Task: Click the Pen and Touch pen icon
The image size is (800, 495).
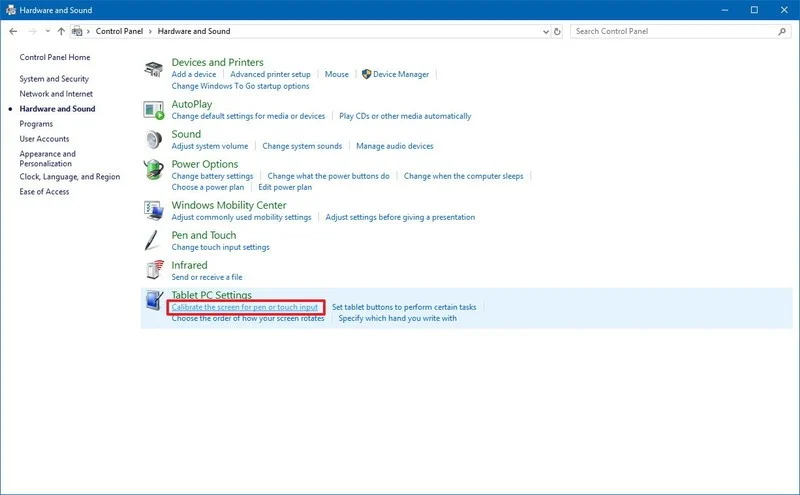Action: click(x=152, y=240)
